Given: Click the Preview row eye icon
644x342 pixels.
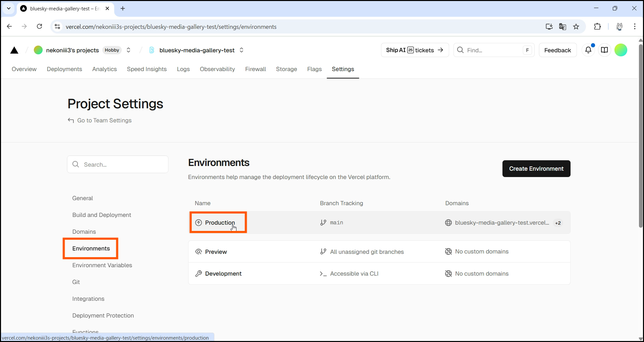Looking at the screenshot, I should [x=199, y=252].
